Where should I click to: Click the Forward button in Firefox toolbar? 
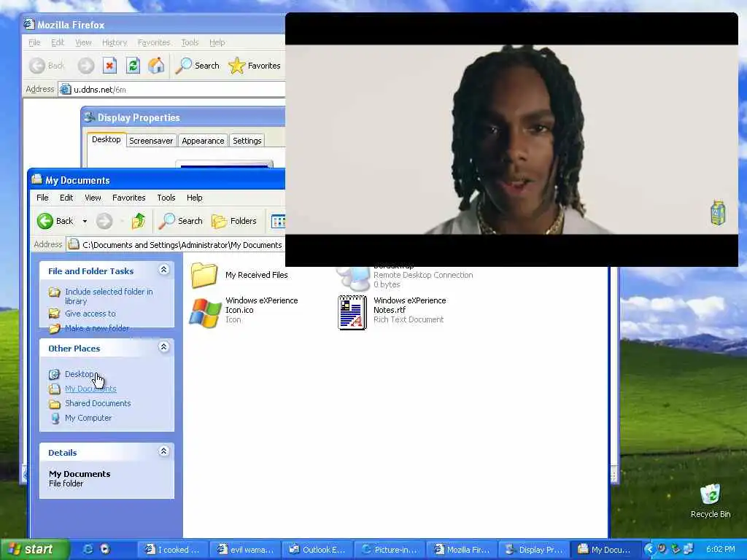click(x=86, y=66)
